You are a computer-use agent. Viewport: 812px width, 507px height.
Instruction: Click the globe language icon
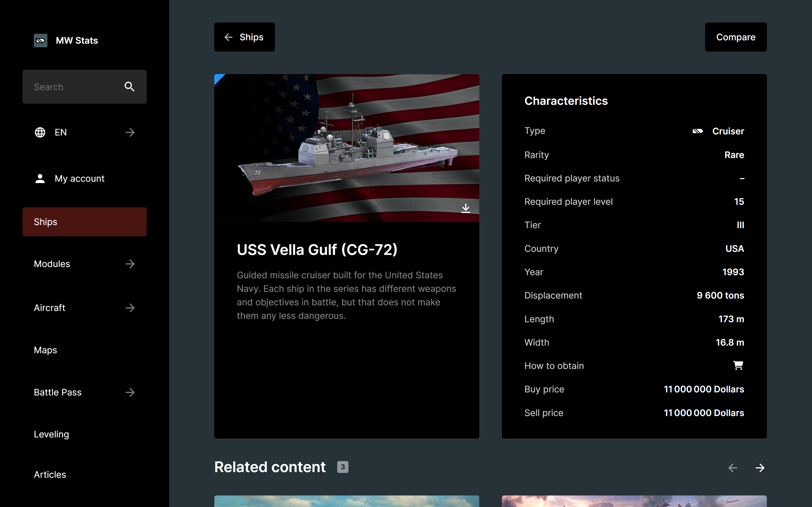(40, 132)
